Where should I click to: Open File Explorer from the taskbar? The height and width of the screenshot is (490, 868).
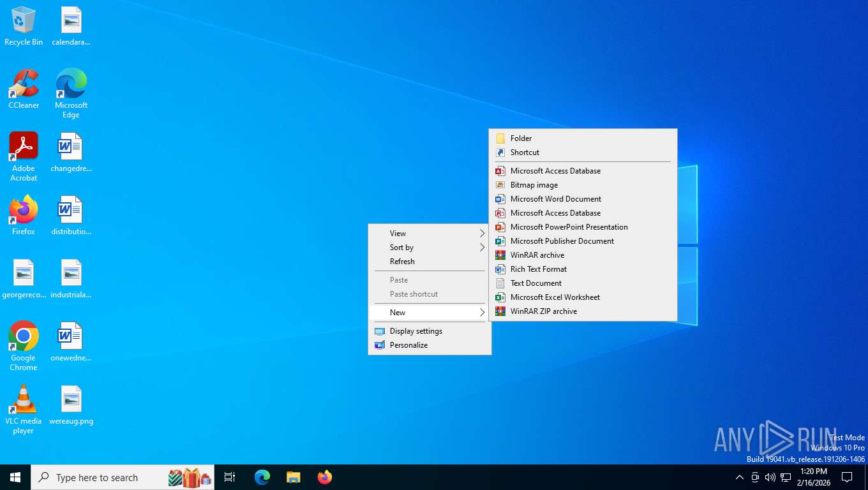(294, 477)
